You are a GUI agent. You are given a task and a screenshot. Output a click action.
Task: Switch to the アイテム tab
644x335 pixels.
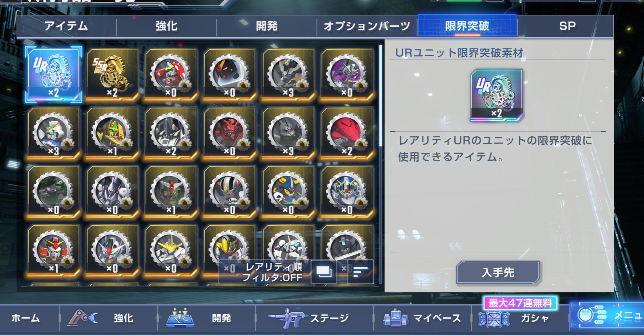pos(66,26)
